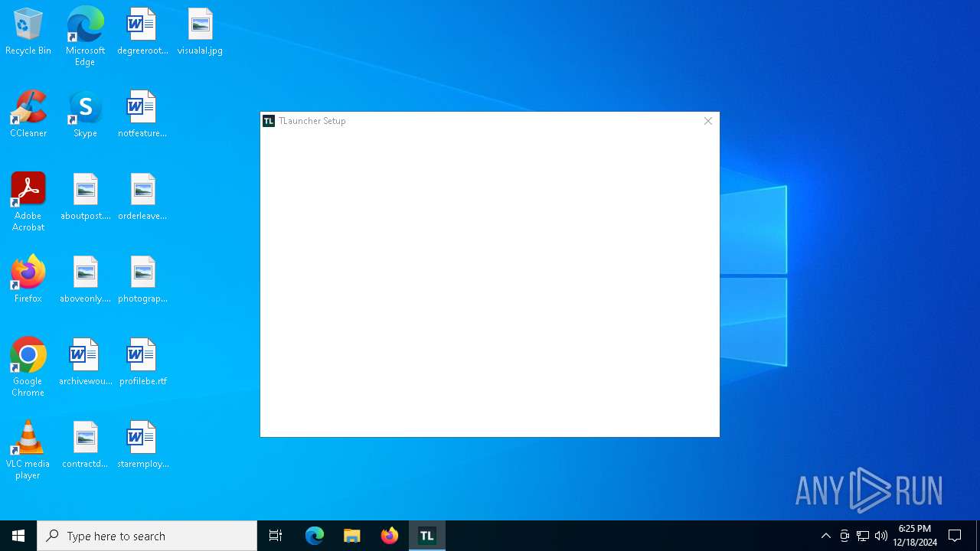980x551 pixels.
Task: Select the aboutpost image file icon
Action: 85,197
